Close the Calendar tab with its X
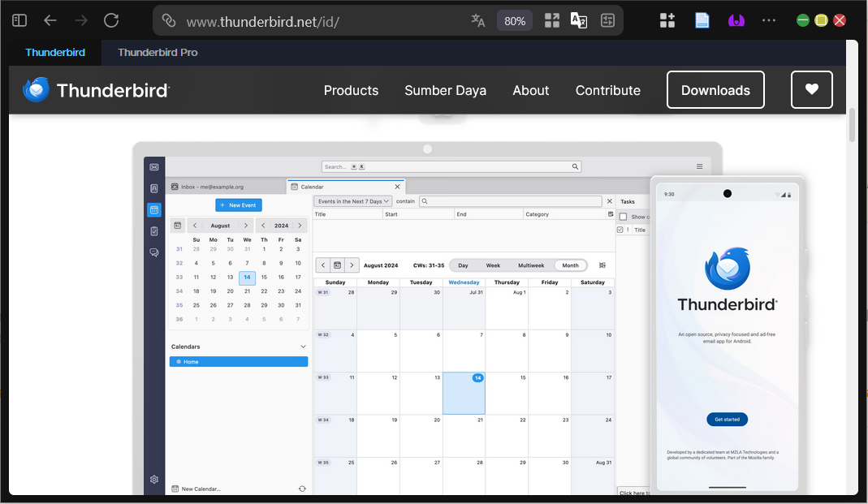This screenshot has height=504, width=868. [397, 187]
